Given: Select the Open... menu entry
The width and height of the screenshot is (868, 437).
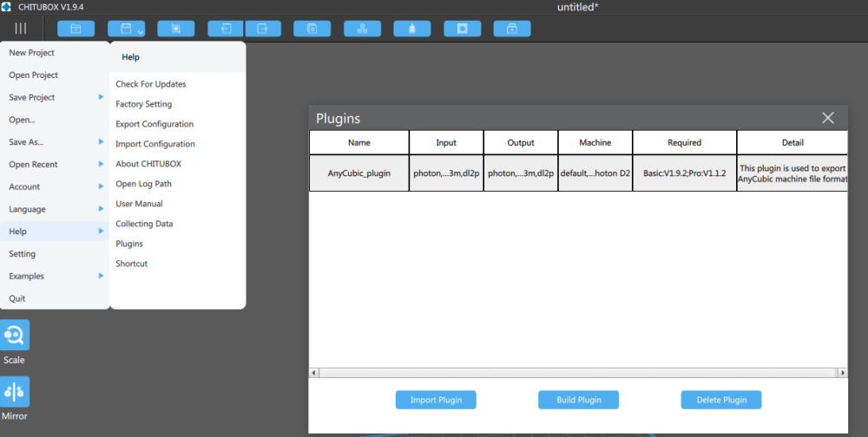Looking at the screenshot, I should (55, 120).
